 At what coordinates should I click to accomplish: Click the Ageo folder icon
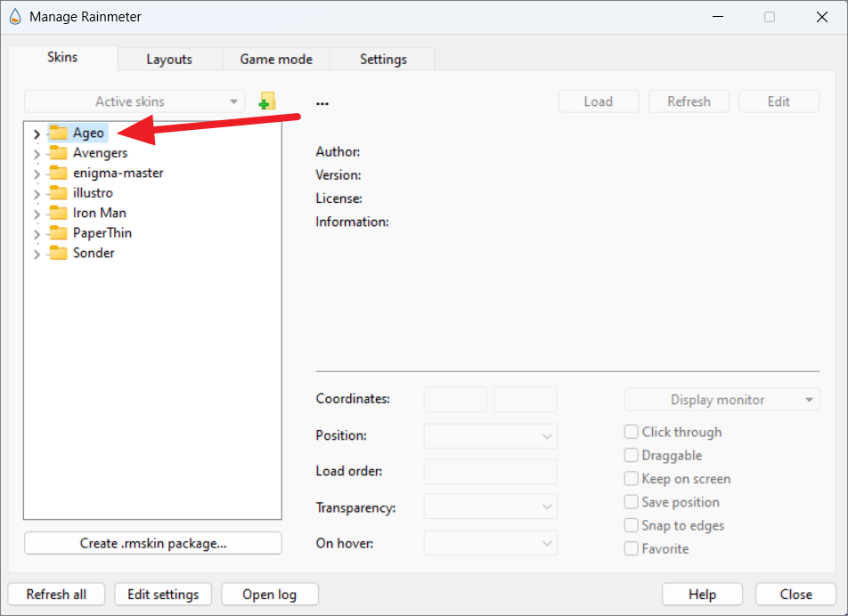[59, 133]
